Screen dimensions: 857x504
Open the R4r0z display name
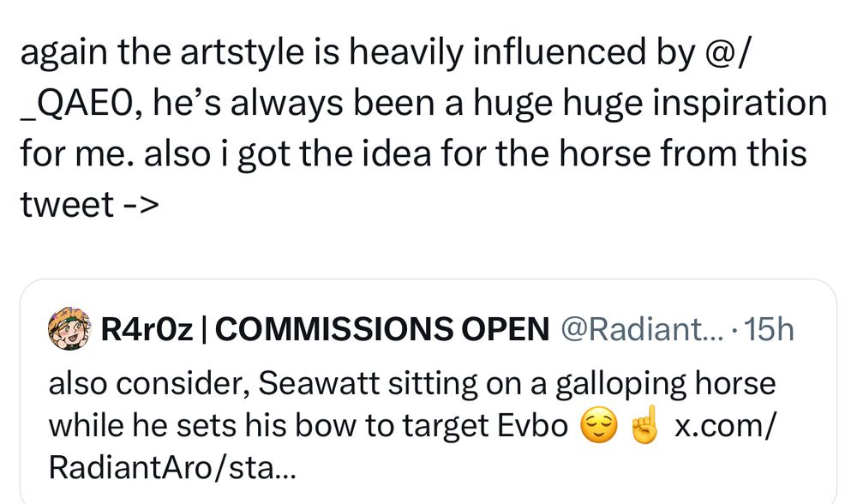pyautogui.click(x=146, y=329)
